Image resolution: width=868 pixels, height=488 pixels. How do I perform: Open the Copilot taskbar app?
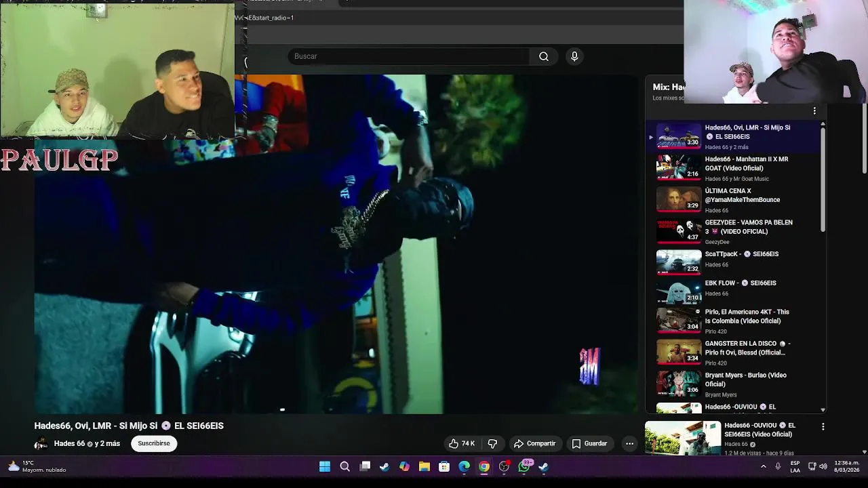tap(404, 466)
